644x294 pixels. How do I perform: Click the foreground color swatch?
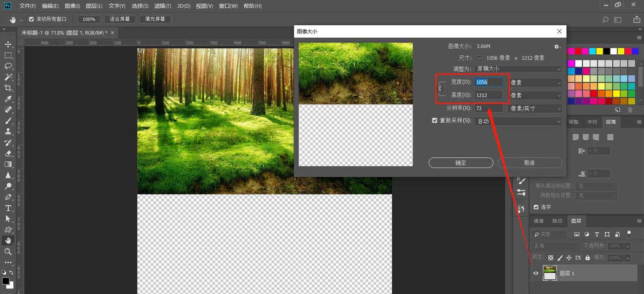pyautogui.click(x=6, y=281)
